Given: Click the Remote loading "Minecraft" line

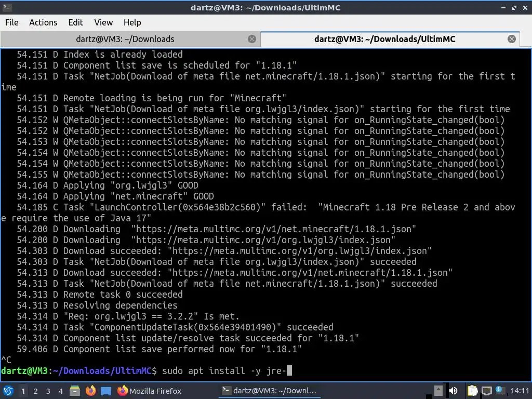Looking at the screenshot, I should [152, 98].
